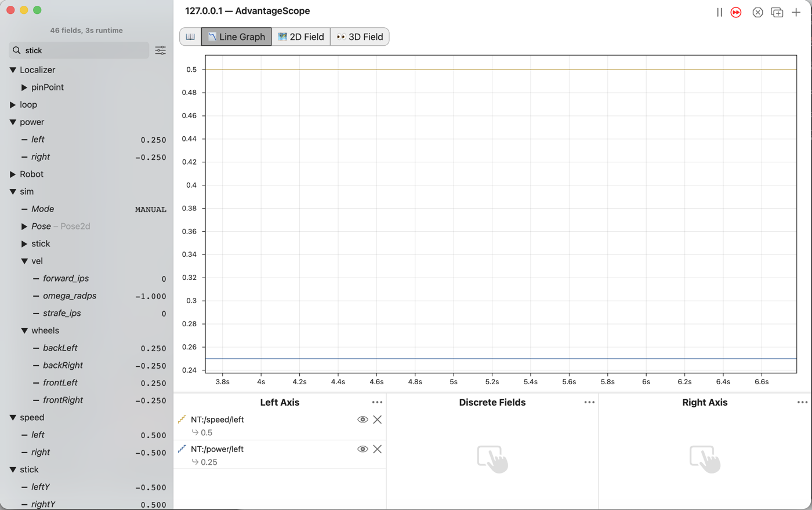This screenshot has width=812, height=510.
Task: Open Left Axis options menu
Action: click(x=377, y=402)
